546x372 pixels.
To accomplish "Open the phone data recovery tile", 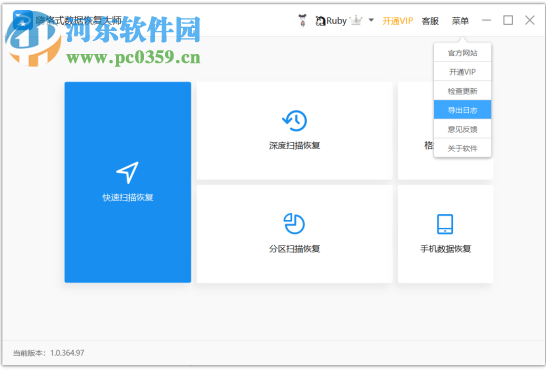I will (x=445, y=234).
